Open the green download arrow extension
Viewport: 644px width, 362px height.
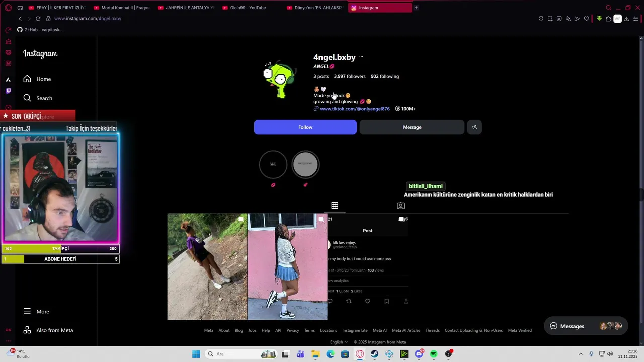(x=599, y=19)
